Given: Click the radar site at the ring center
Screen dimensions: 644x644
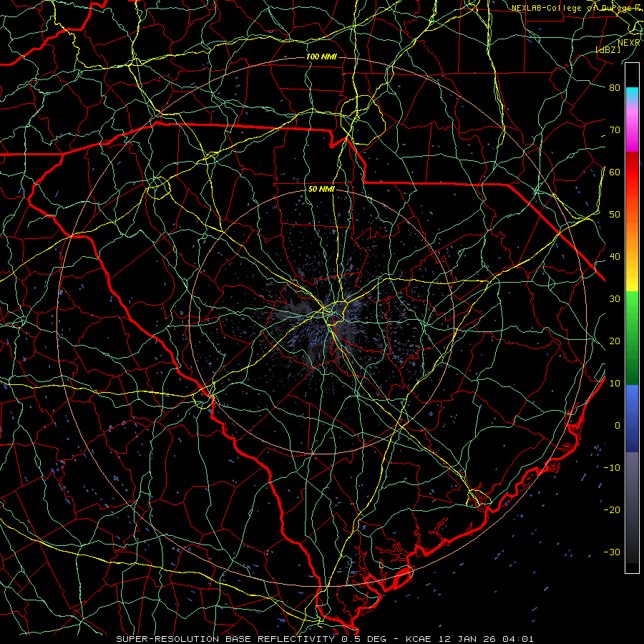Looking at the screenshot, I should click(x=321, y=321).
